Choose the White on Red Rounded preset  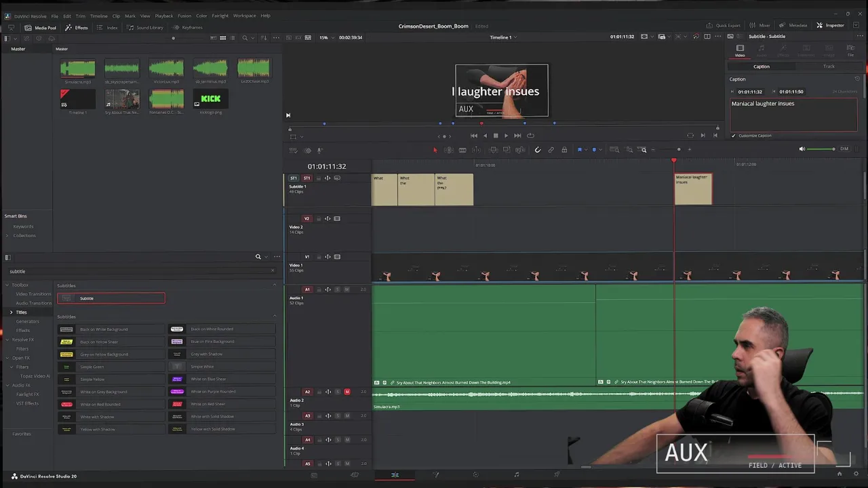click(x=111, y=404)
